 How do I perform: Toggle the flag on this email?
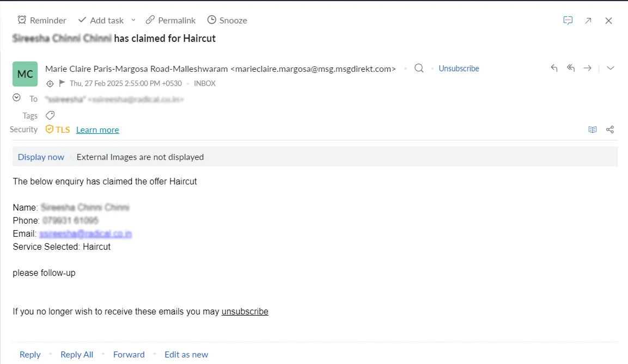[62, 83]
